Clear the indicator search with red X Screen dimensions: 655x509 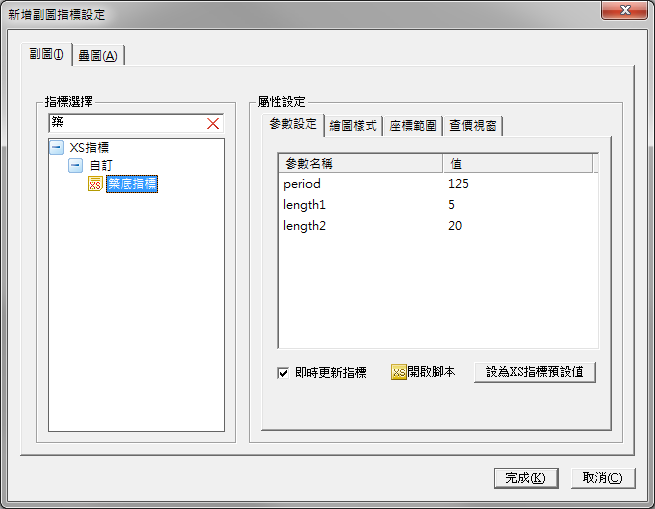click(213, 124)
